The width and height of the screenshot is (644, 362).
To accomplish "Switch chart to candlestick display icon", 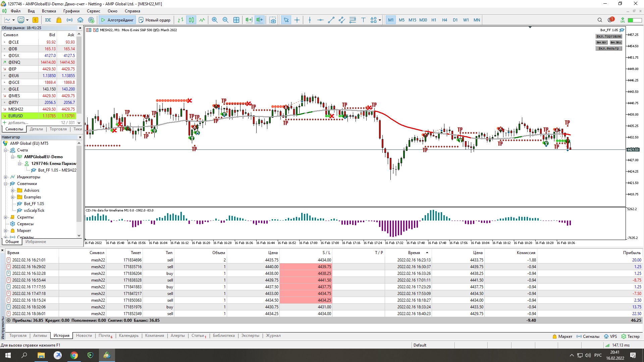I will point(191,20).
